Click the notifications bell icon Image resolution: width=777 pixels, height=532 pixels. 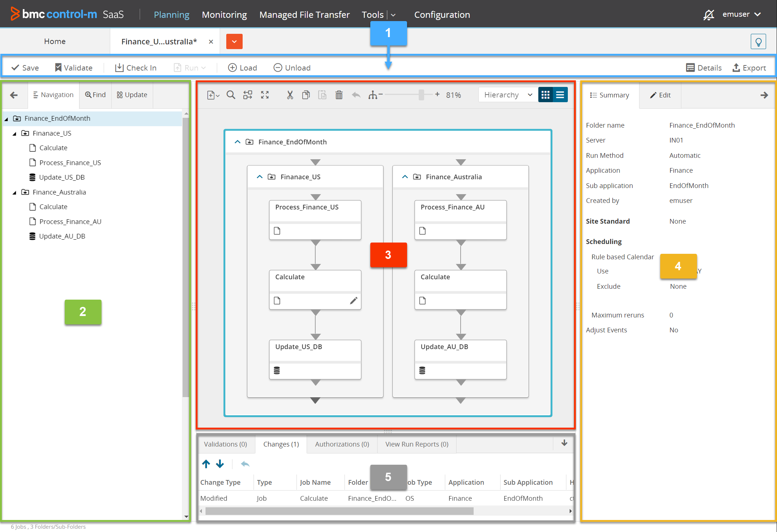tap(709, 15)
